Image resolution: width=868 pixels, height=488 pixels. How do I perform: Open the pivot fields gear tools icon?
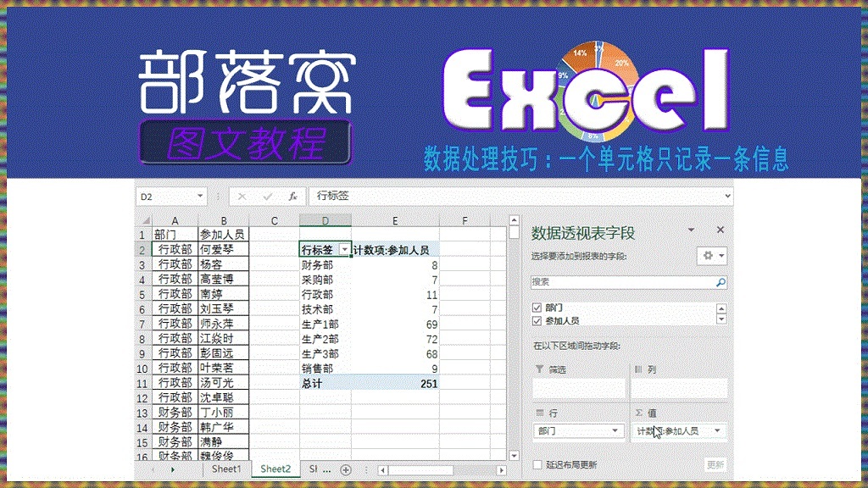tap(708, 256)
